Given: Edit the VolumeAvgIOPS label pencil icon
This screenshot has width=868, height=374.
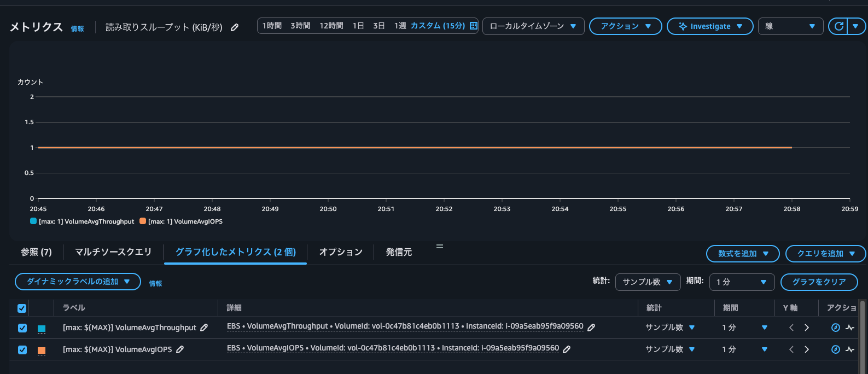Looking at the screenshot, I should point(180,349).
